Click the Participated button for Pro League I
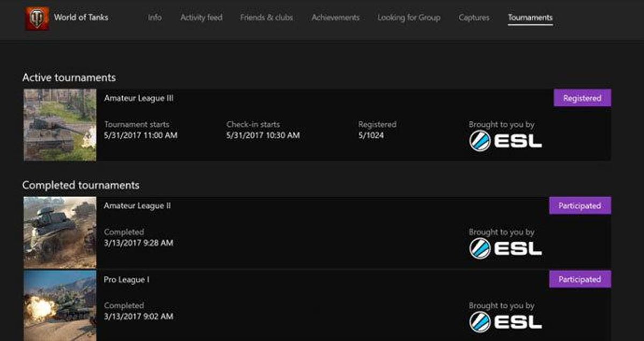 coord(580,279)
